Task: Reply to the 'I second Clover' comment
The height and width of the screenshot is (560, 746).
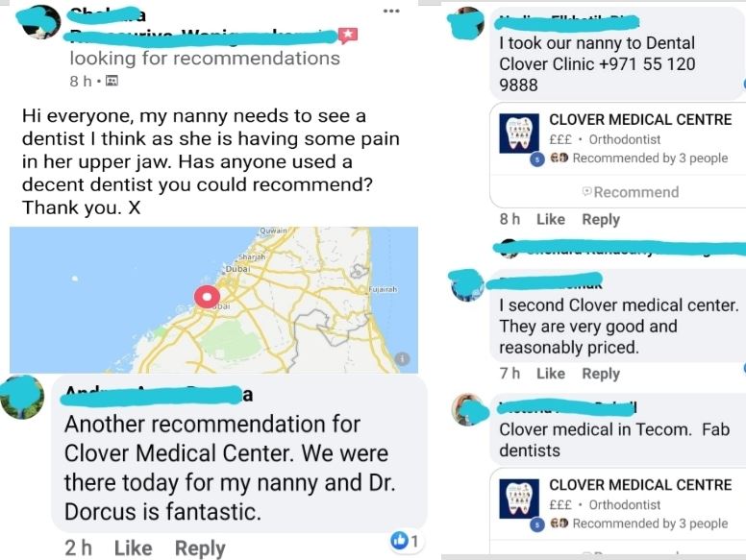Action: (x=601, y=374)
